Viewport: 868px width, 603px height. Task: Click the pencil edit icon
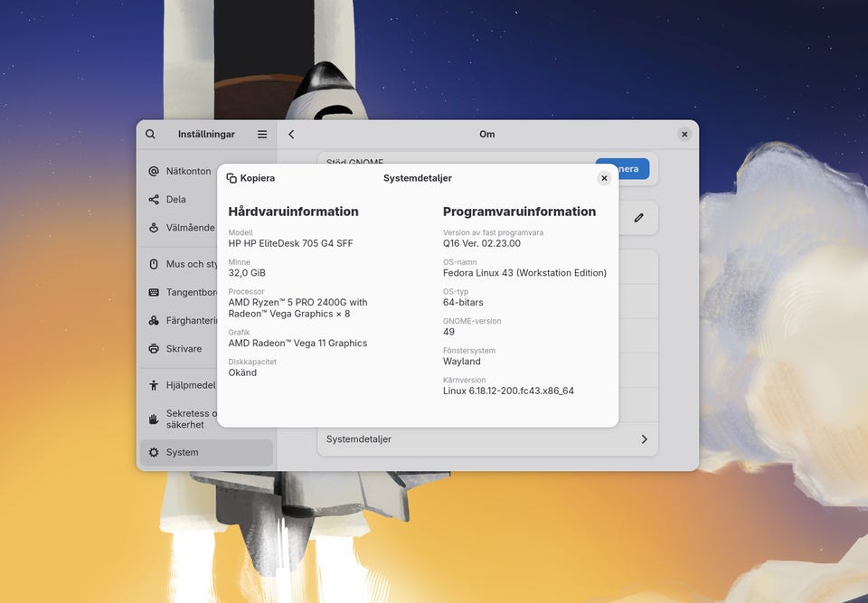tap(639, 218)
